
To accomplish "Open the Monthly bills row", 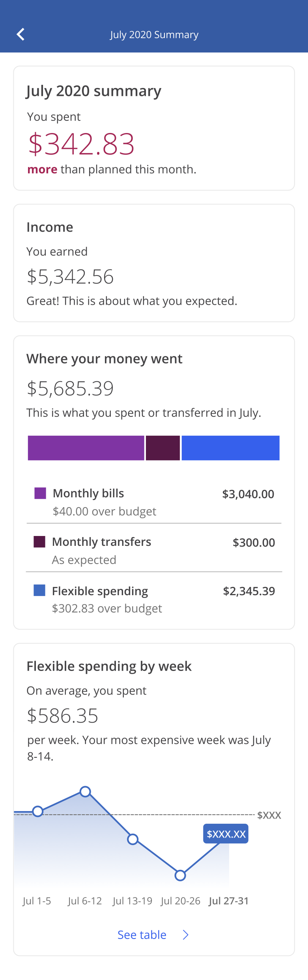I will tap(154, 502).
